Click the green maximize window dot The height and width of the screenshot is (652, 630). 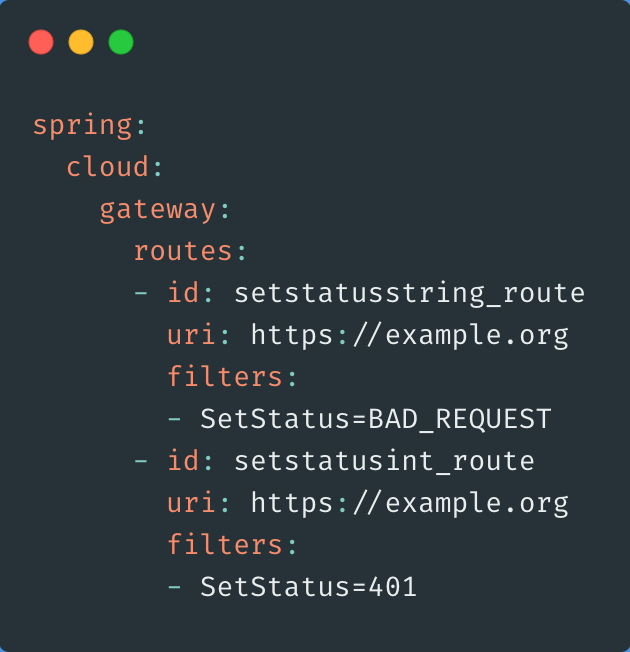[121, 42]
